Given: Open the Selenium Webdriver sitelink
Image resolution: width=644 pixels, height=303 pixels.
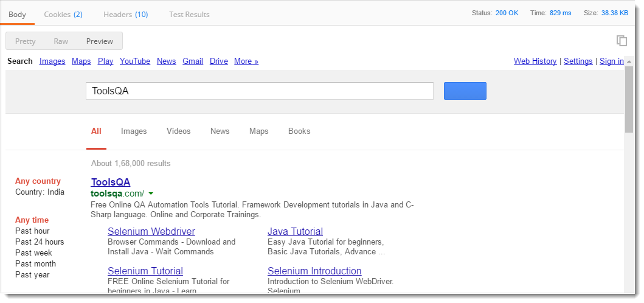Looking at the screenshot, I should [x=151, y=231].
